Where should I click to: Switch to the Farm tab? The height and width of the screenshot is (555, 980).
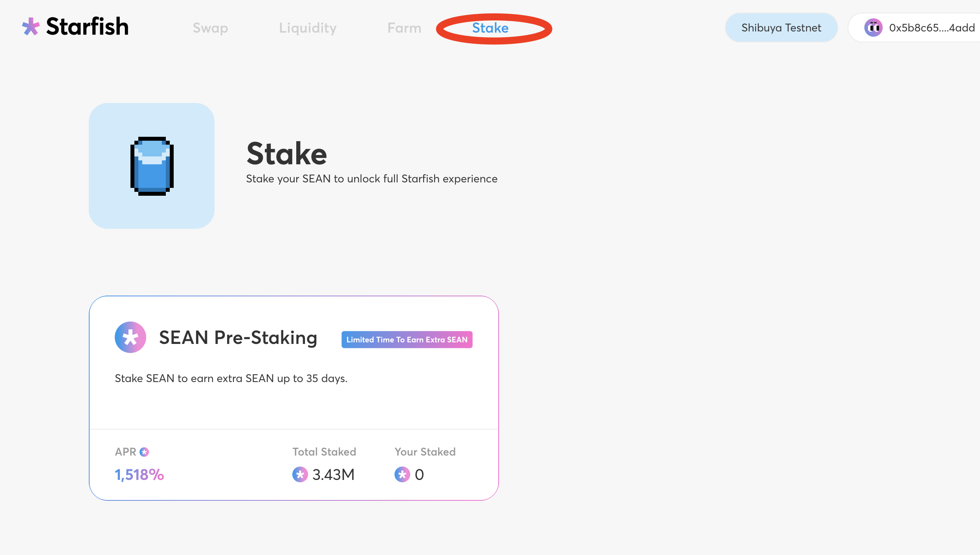point(404,28)
